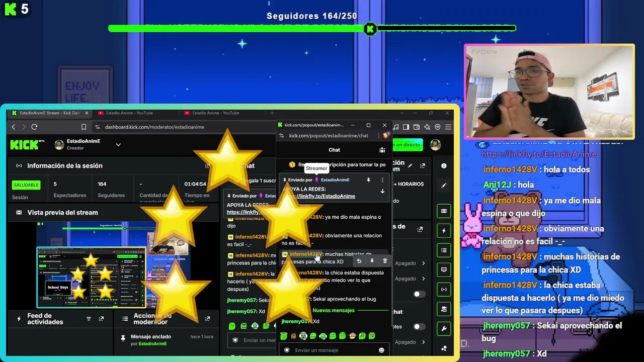Switch to second Estadio Anime YouTube tab
Viewport: 644px width, 362px height.
(215, 113)
